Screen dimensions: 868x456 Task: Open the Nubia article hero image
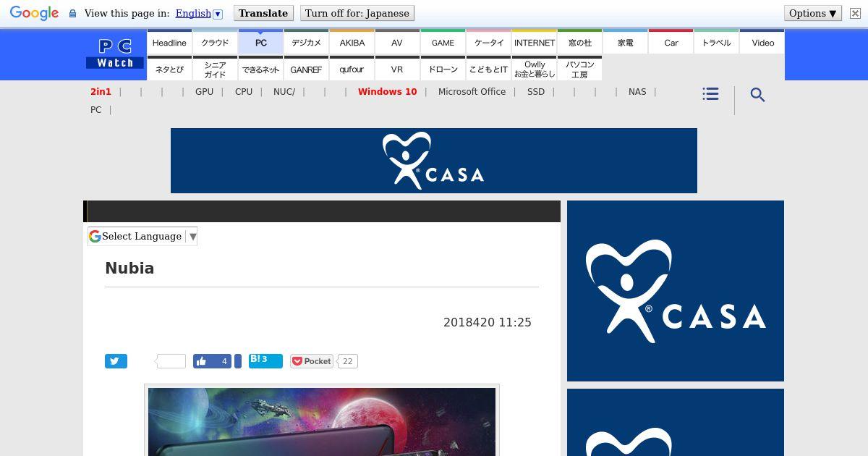(322, 422)
